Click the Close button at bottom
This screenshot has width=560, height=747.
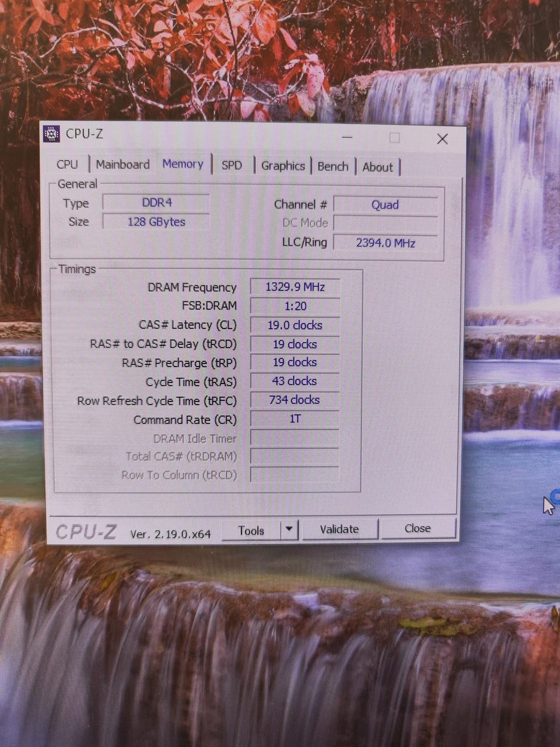click(418, 528)
